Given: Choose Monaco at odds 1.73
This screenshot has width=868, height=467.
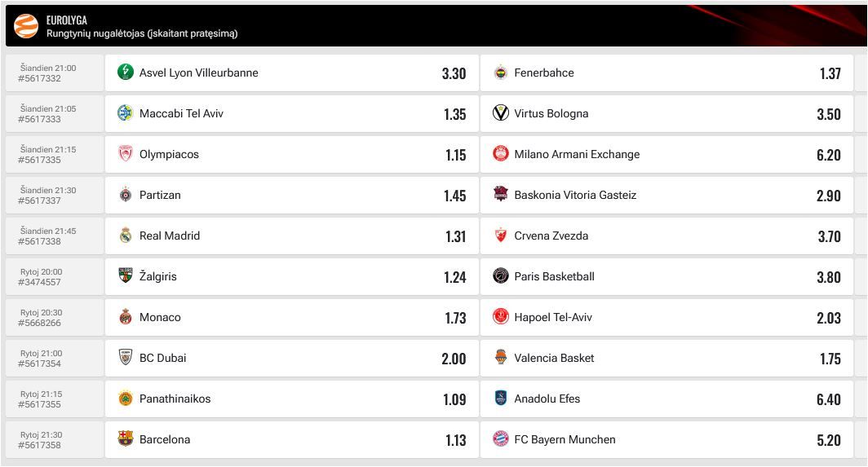Looking at the screenshot, I should (x=455, y=318).
